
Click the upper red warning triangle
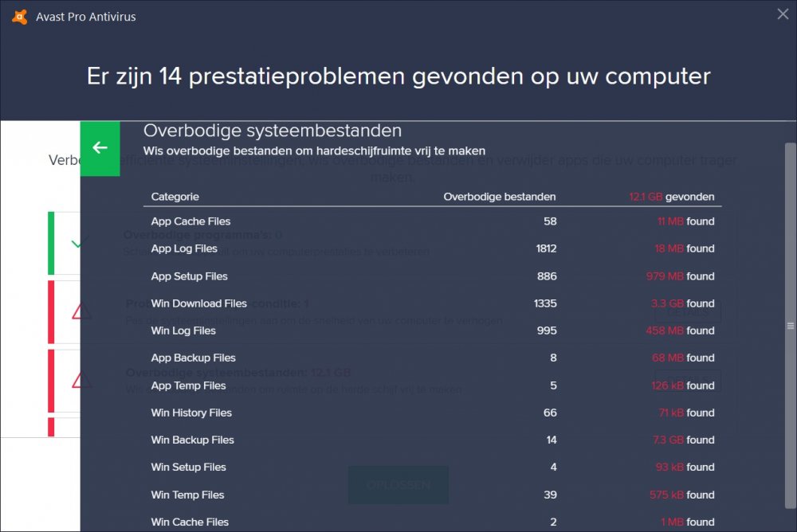81,311
